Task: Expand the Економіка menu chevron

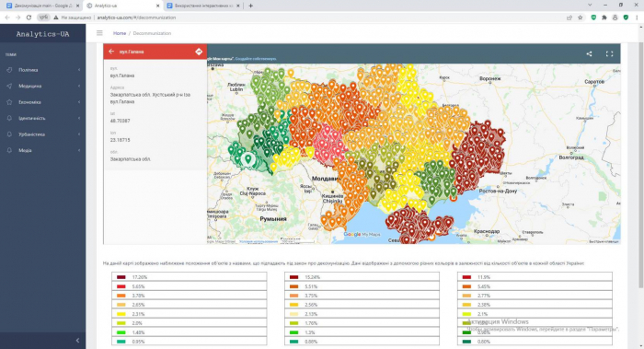Action: [x=79, y=102]
